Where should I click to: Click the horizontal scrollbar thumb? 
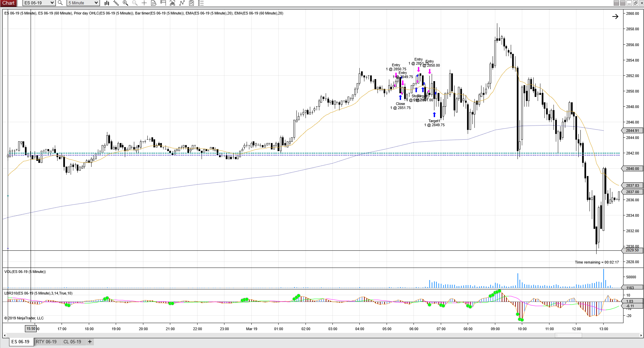point(568,335)
